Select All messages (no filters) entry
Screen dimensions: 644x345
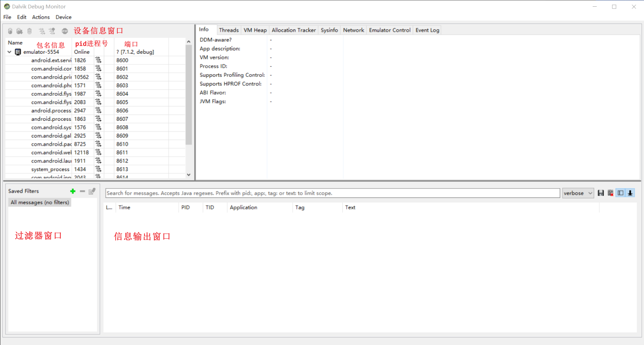tap(40, 202)
